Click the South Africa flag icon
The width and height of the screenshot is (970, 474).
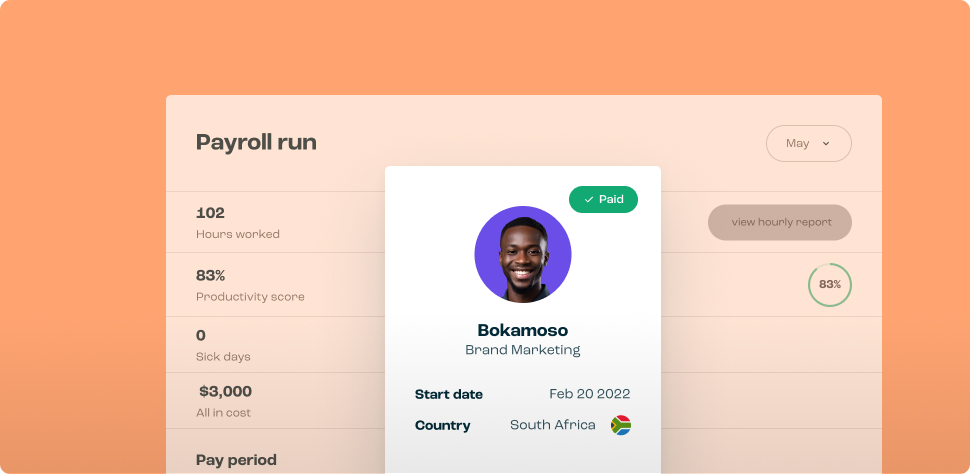(x=621, y=425)
